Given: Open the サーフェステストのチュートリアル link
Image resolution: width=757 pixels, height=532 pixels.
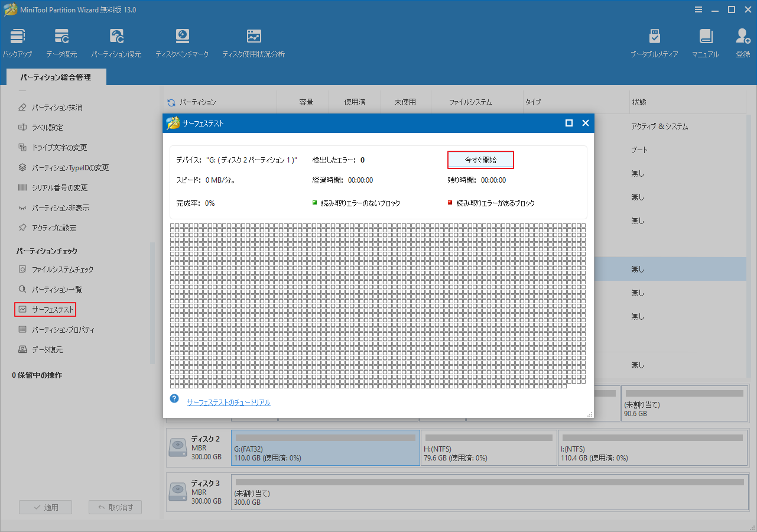Looking at the screenshot, I should click(x=228, y=402).
